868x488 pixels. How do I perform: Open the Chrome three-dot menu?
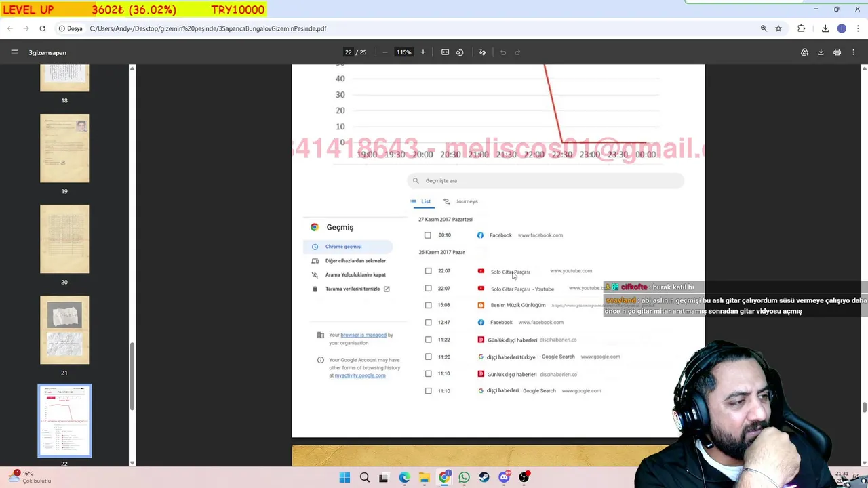coord(859,28)
